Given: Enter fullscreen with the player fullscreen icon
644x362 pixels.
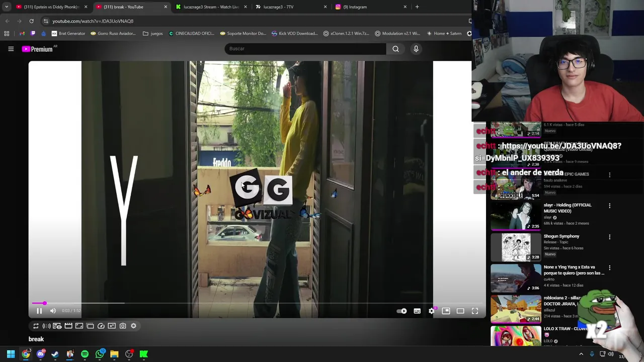Looking at the screenshot, I should click(475, 311).
